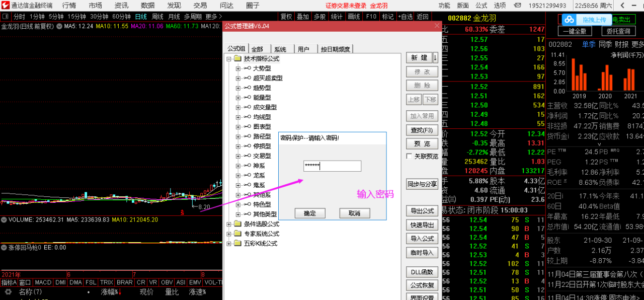Select the 60分钟 chart period

pyautogui.click(x=121, y=17)
